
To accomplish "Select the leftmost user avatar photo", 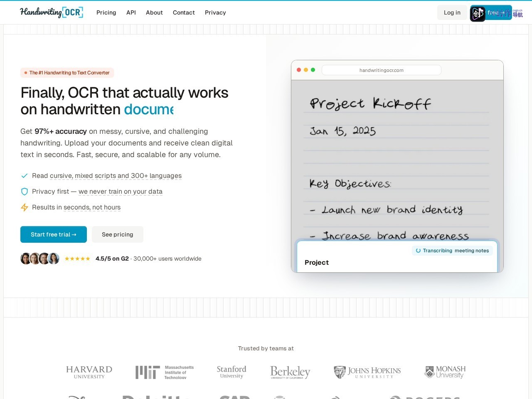I will [x=26, y=259].
